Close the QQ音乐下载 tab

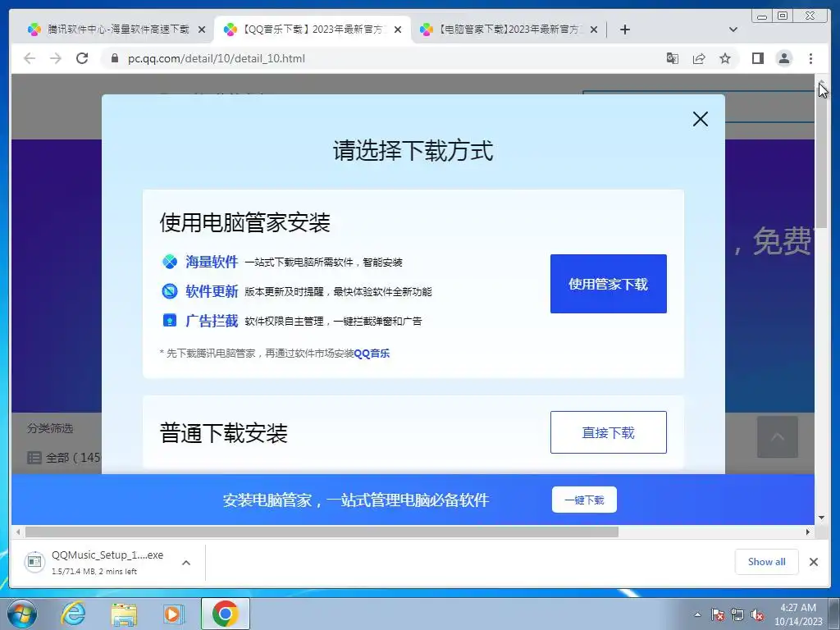(398, 30)
